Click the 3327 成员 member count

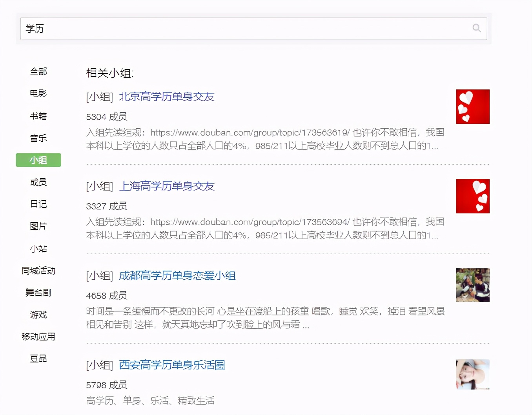tap(107, 206)
